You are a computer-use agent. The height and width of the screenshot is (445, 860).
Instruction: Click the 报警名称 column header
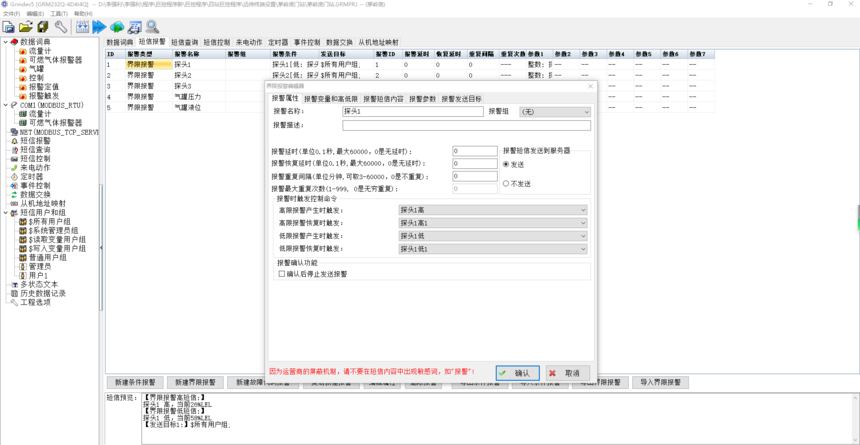(x=199, y=54)
